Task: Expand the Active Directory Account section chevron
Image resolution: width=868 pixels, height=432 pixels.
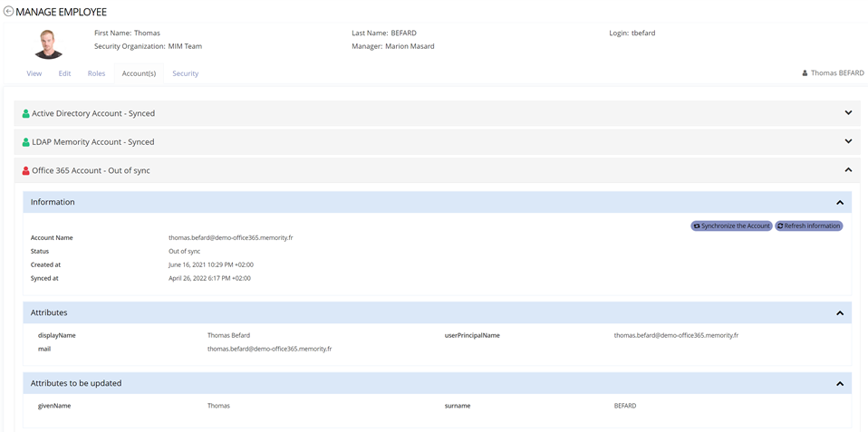Action: point(848,113)
